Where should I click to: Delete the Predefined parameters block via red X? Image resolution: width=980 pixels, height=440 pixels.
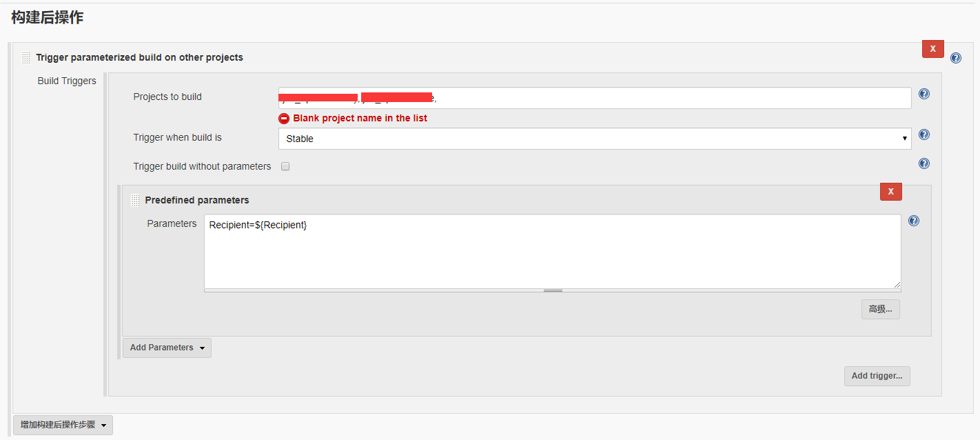[x=890, y=191]
